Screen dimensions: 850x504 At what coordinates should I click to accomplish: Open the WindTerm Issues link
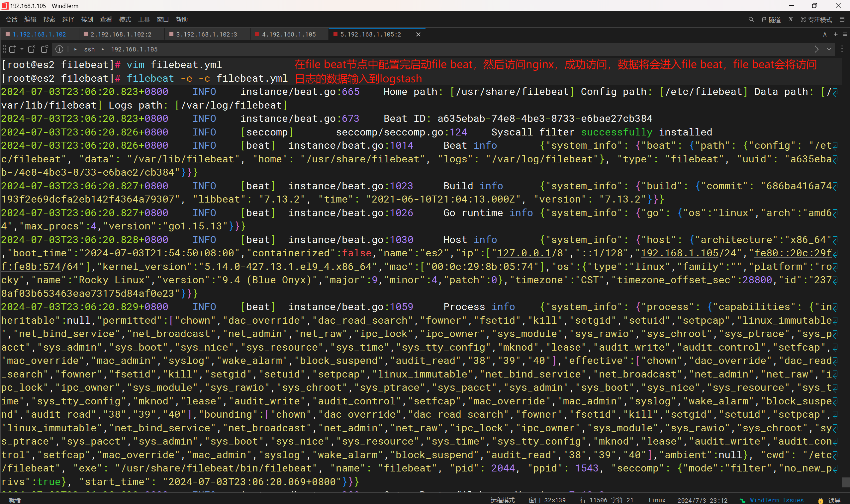[777, 500]
